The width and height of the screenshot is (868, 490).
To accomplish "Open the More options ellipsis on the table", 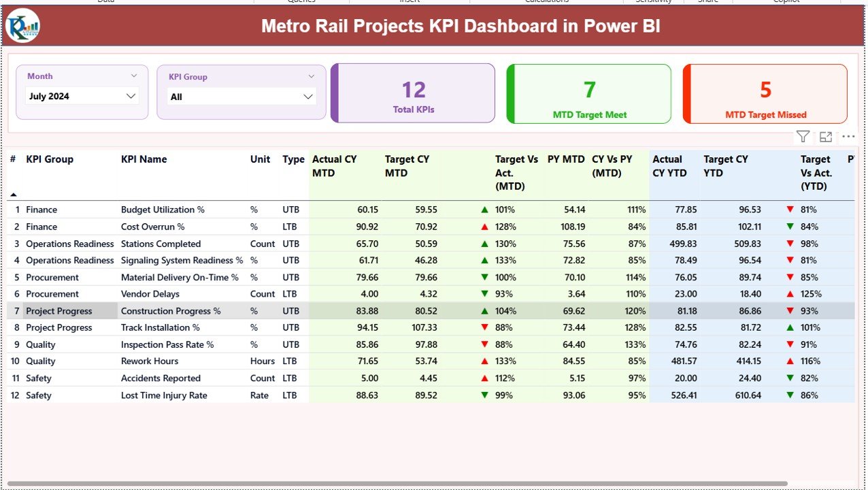I will (848, 136).
